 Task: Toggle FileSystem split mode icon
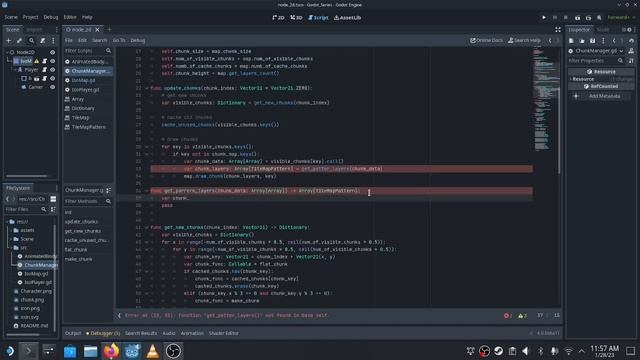click(53, 199)
